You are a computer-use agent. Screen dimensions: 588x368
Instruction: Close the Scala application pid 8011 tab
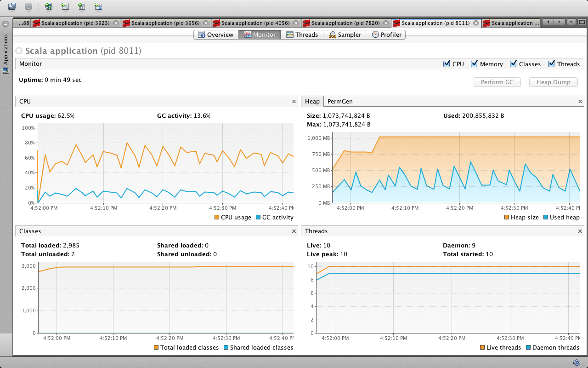tap(476, 23)
